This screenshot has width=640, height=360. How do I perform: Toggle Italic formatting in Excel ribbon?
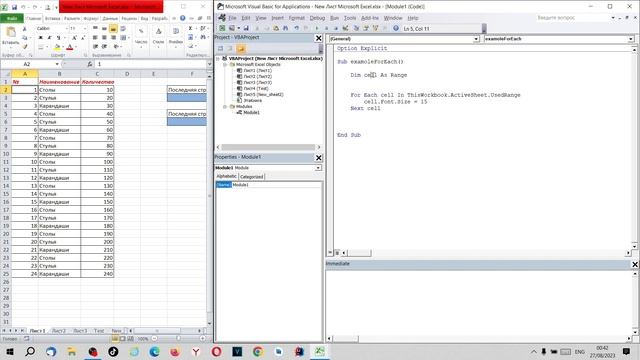click(x=49, y=38)
